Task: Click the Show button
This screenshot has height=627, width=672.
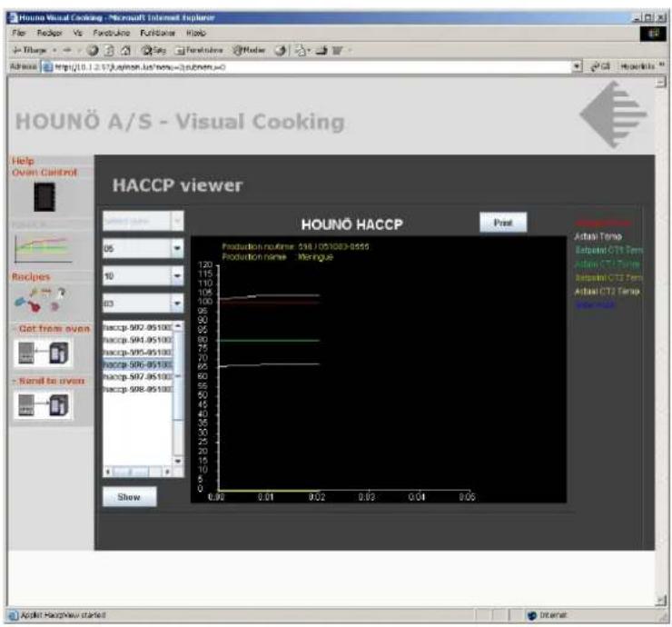Action: 130,497
